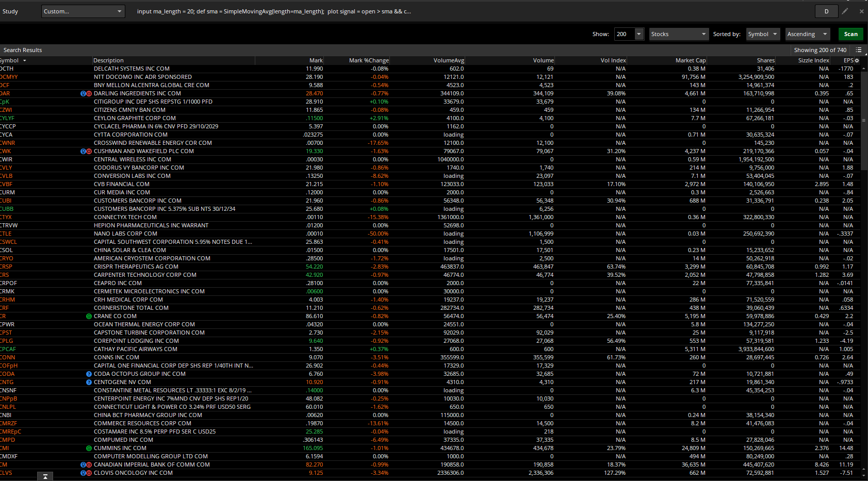Viewport: 868px width, 481px height.
Task: Click the lightbulb icon on the CWK row
Action: [x=83, y=151]
